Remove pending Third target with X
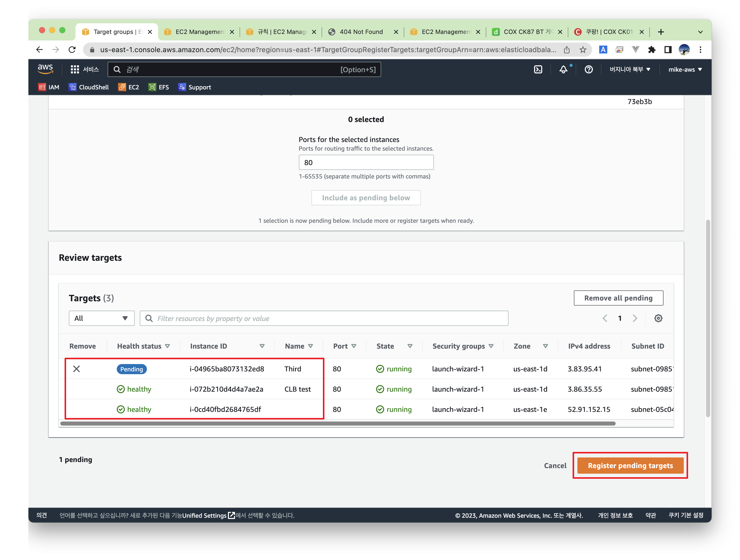 [76, 369]
